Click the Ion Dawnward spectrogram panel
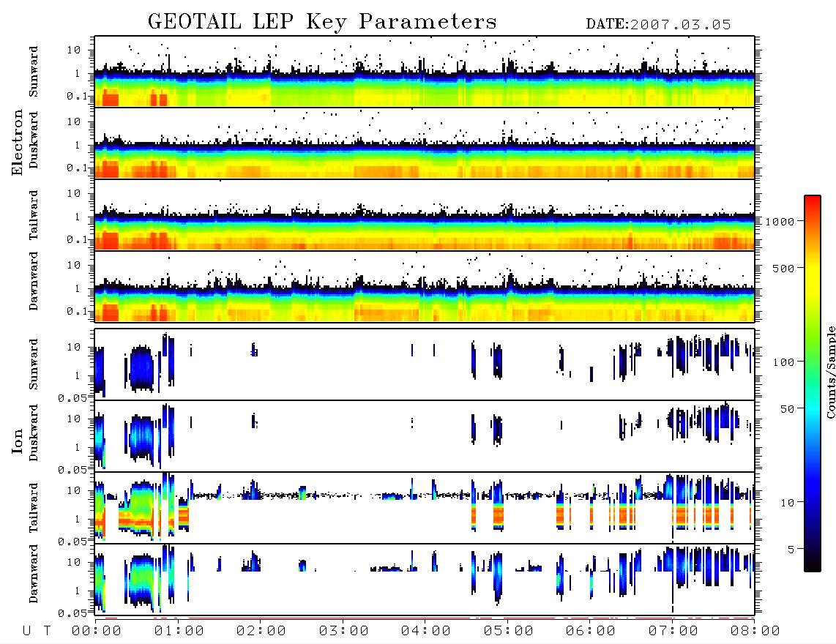Viewport: 836px width, 644px height. click(x=425, y=579)
